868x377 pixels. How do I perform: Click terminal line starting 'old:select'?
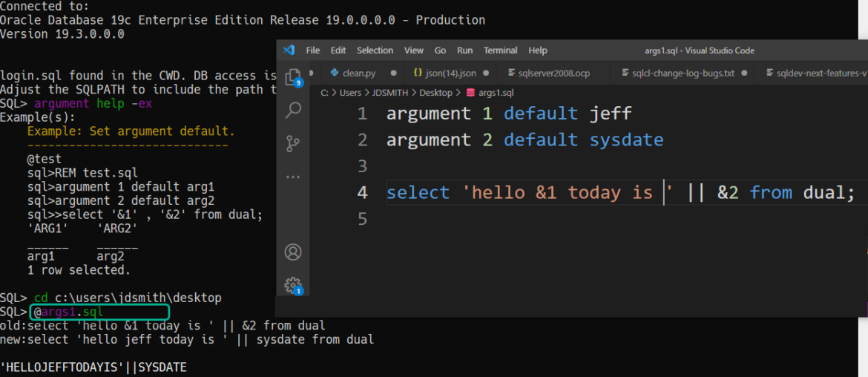(x=162, y=326)
